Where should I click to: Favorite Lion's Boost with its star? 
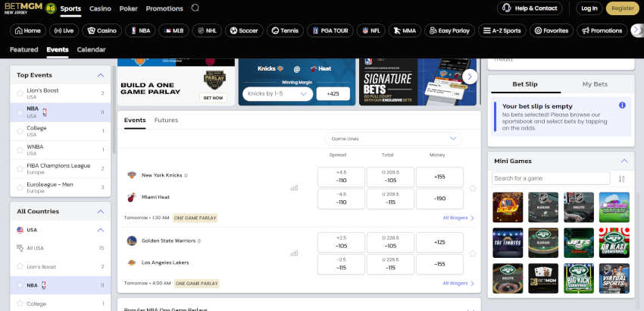point(20,93)
